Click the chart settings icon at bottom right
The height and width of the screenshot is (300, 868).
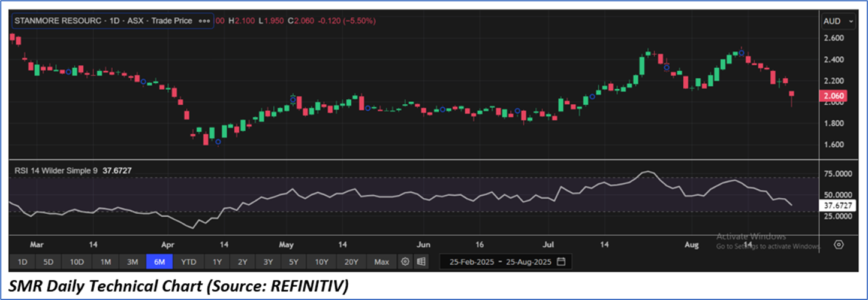[839, 244]
